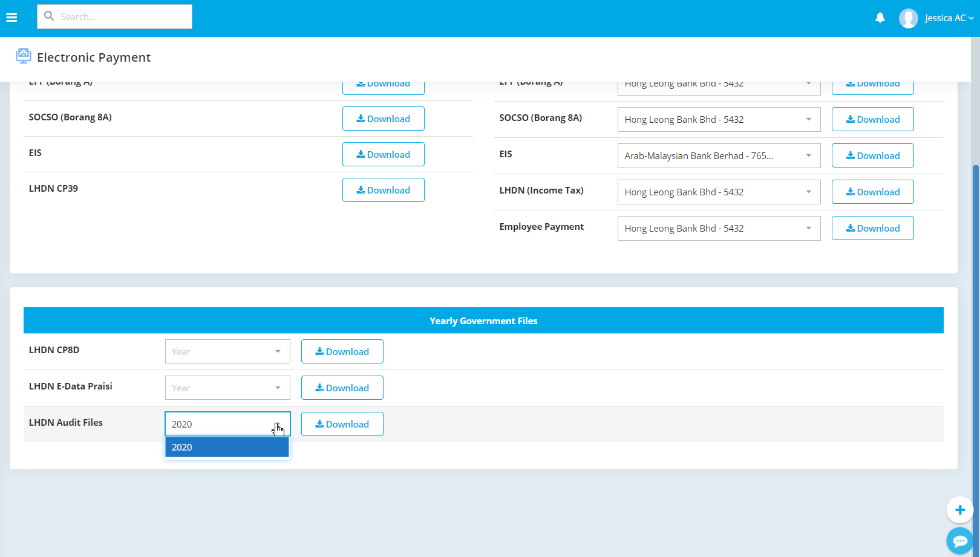Open the Jessica AC account menu
This screenshot has height=557, width=980.
(x=949, y=18)
